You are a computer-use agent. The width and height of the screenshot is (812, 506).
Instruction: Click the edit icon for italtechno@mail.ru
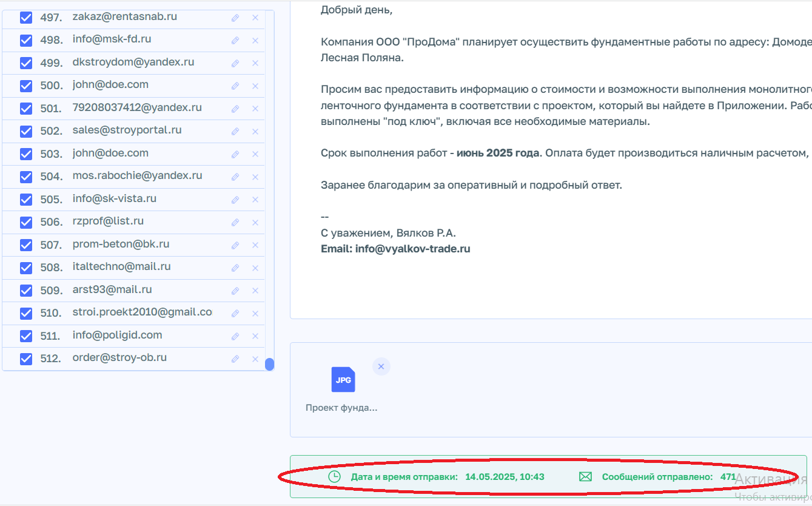(x=235, y=267)
